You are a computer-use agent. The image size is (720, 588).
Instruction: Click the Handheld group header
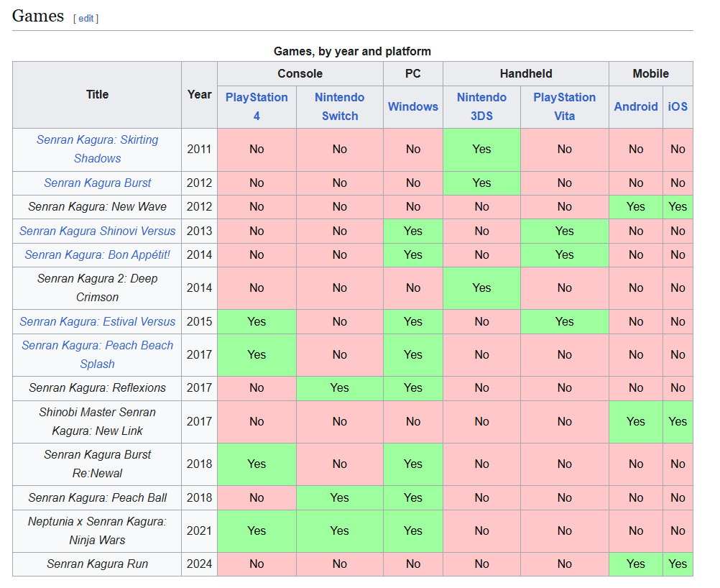526,73
